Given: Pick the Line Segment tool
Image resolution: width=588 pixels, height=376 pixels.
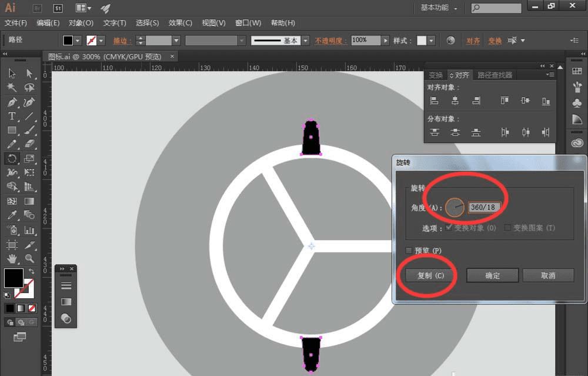Looking at the screenshot, I should [29, 117].
